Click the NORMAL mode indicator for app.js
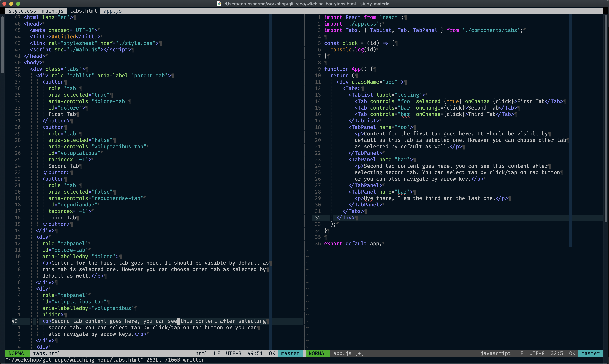 [318, 353]
